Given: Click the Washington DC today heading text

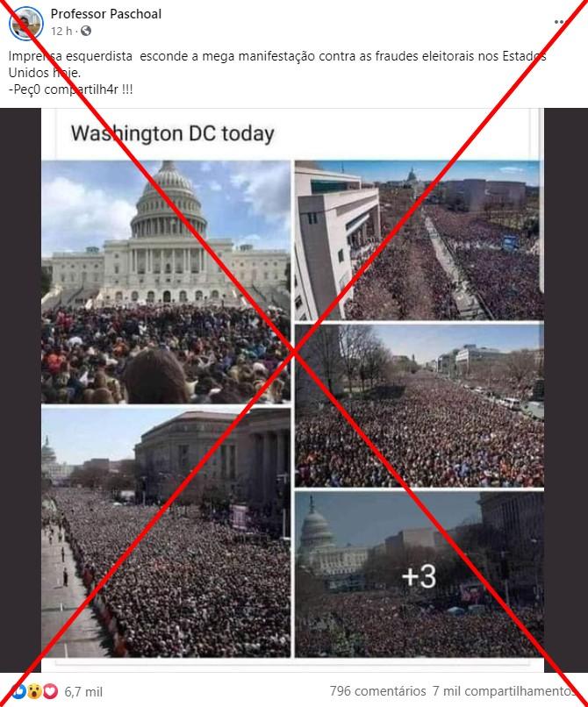Looking at the screenshot, I should point(172,133).
